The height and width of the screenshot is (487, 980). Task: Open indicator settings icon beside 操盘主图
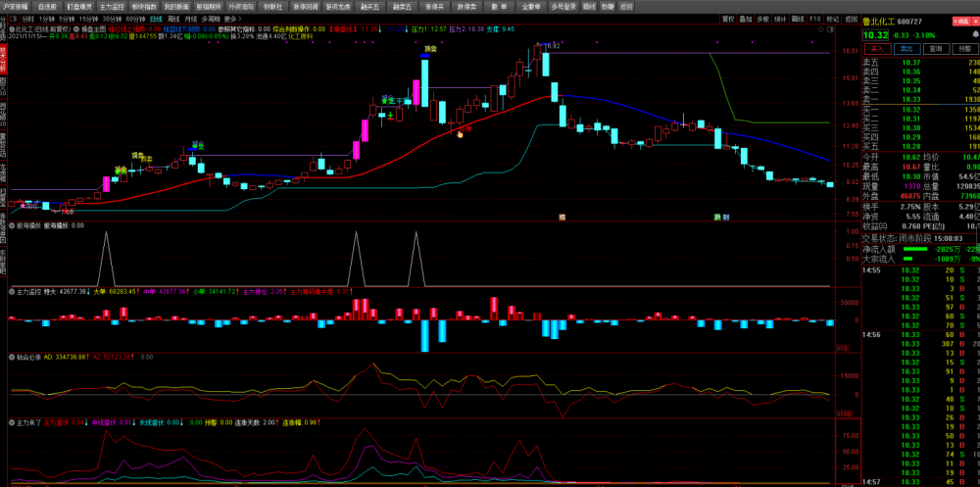75,28
